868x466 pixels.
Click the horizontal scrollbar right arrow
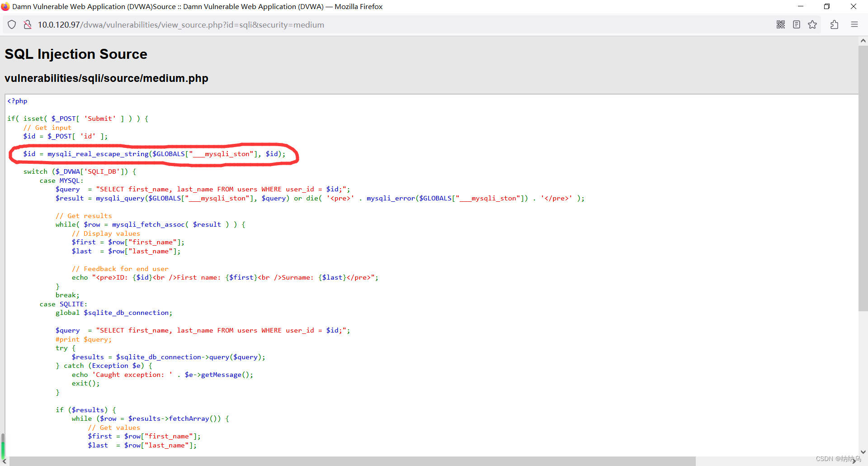click(x=854, y=461)
